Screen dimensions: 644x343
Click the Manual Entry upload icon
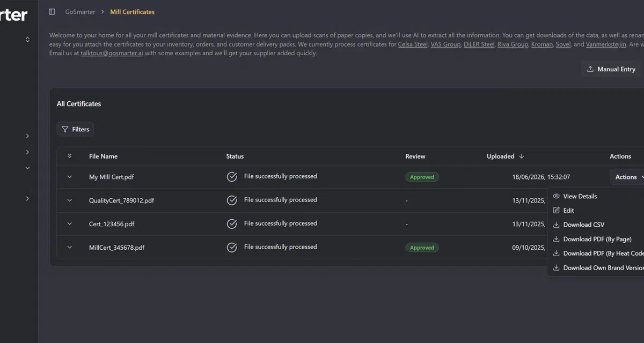click(x=590, y=69)
